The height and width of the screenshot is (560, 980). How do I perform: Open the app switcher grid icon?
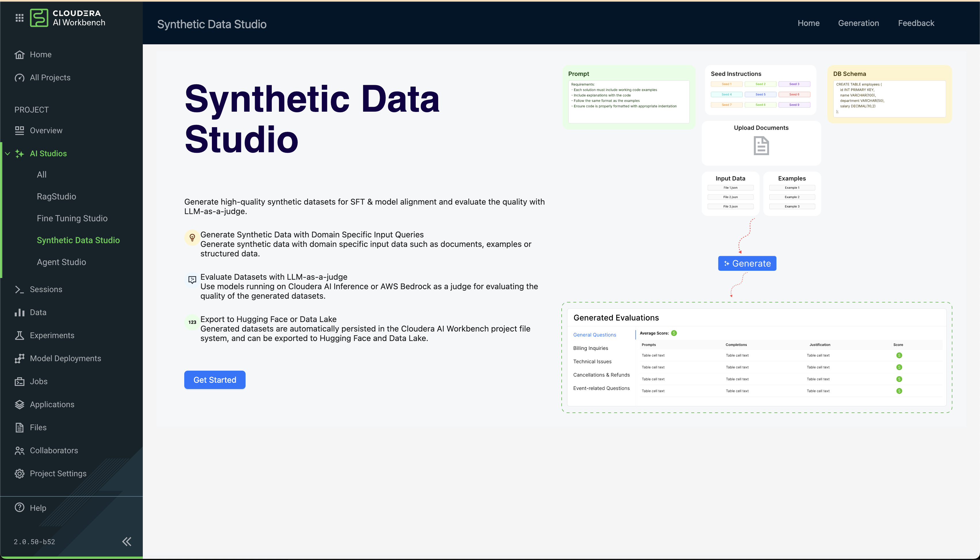[19, 18]
